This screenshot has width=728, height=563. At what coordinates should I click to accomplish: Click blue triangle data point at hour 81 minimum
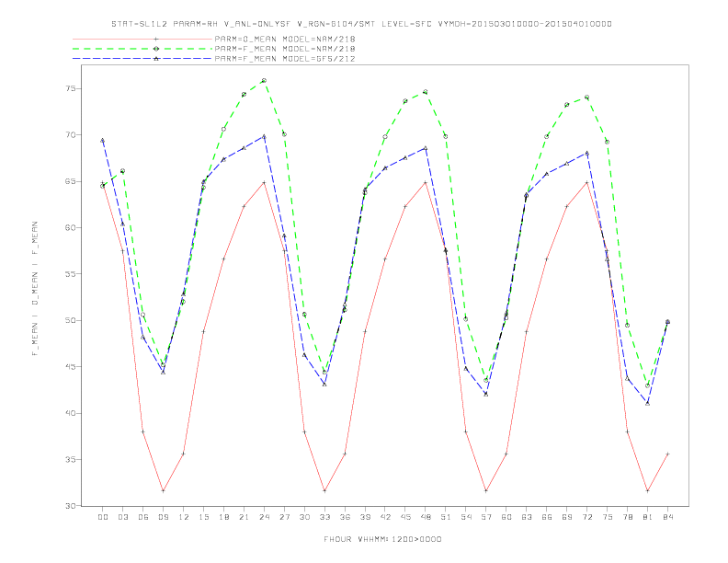coord(648,403)
